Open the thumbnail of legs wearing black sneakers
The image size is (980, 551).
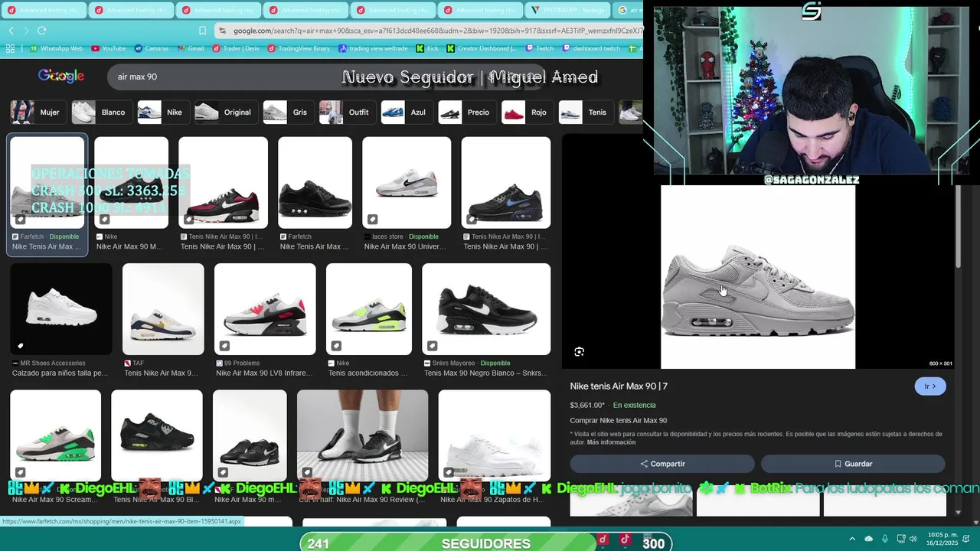tap(363, 435)
